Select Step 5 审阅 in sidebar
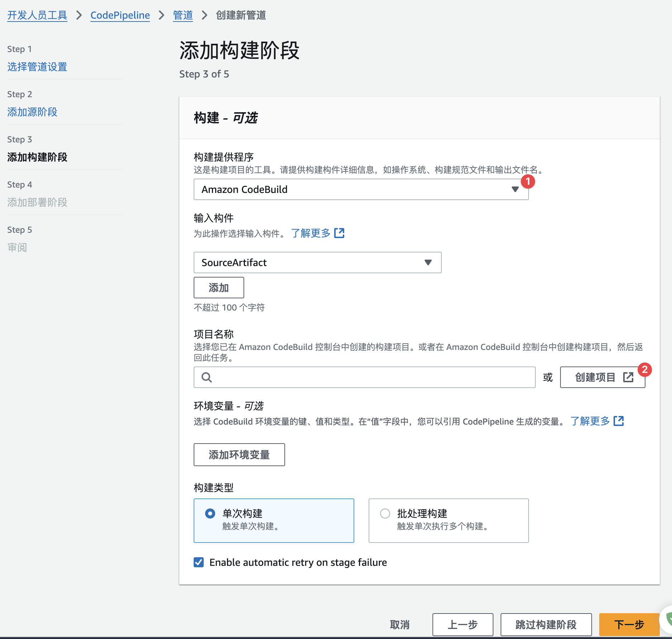672x639 pixels. tap(17, 247)
